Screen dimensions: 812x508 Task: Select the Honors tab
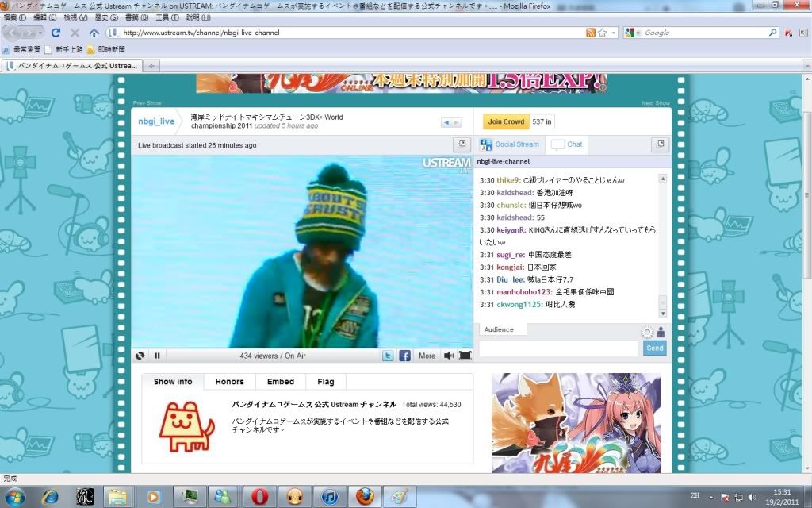tap(229, 382)
